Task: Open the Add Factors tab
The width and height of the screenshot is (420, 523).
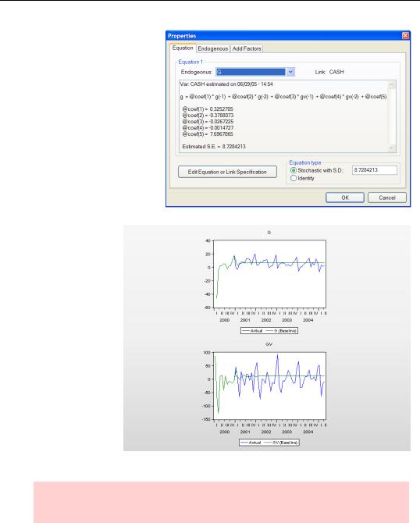Action: point(247,48)
